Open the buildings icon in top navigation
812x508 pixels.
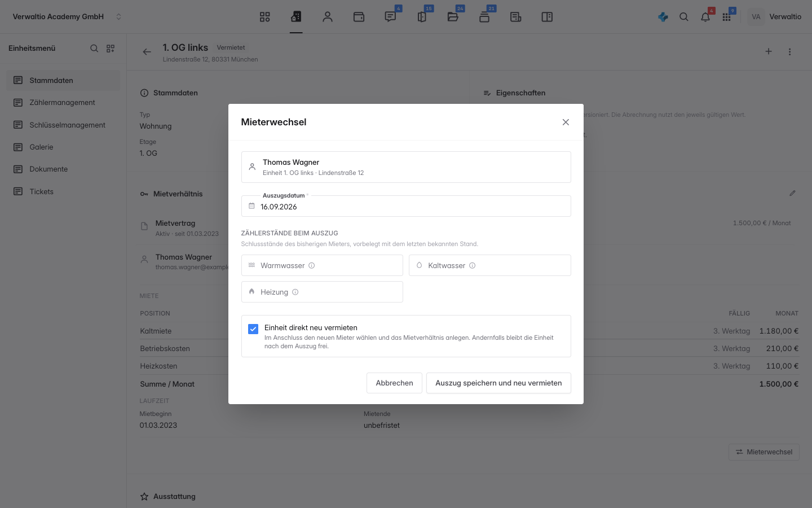click(x=296, y=17)
